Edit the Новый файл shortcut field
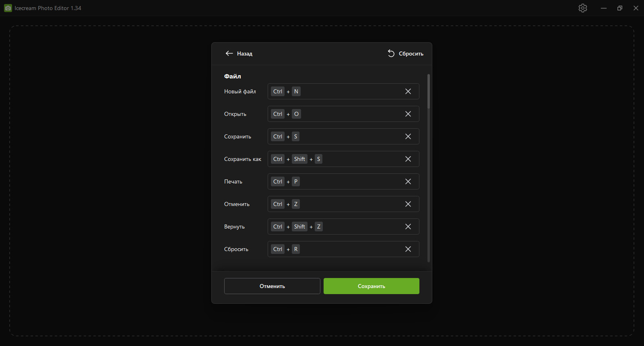The width and height of the screenshot is (644, 346). (x=343, y=91)
